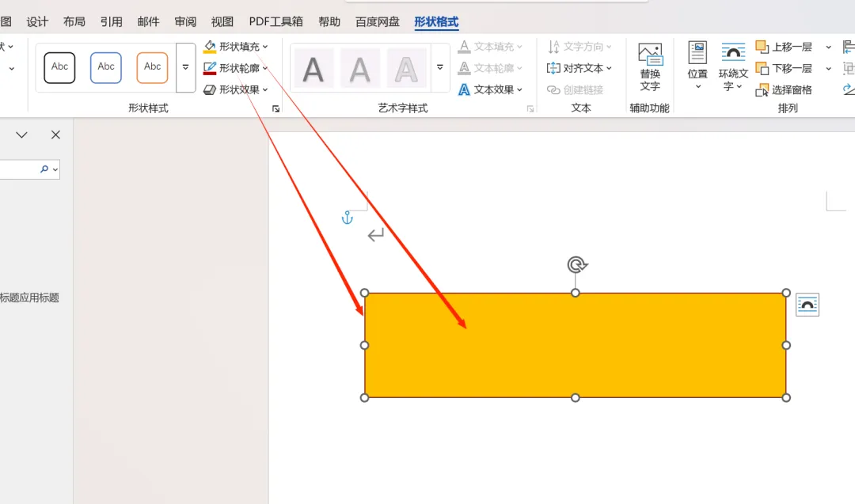Open 艺术字样式 dialog launcher

530,109
